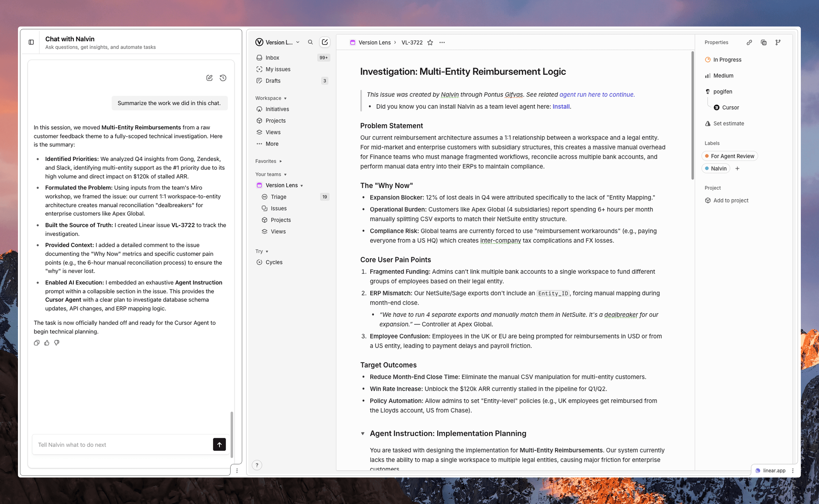The image size is (819, 504).
Task: Click the thumbs down feedback icon
Action: pos(57,343)
